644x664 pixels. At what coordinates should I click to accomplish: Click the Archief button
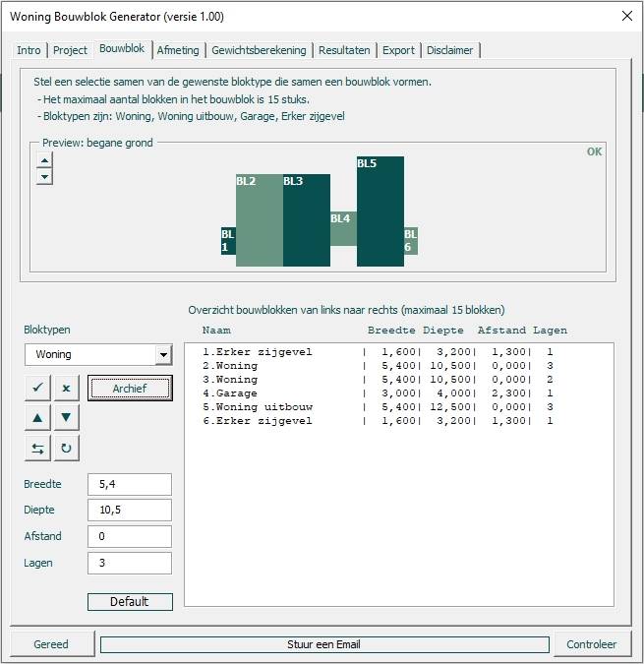[x=130, y=388]
